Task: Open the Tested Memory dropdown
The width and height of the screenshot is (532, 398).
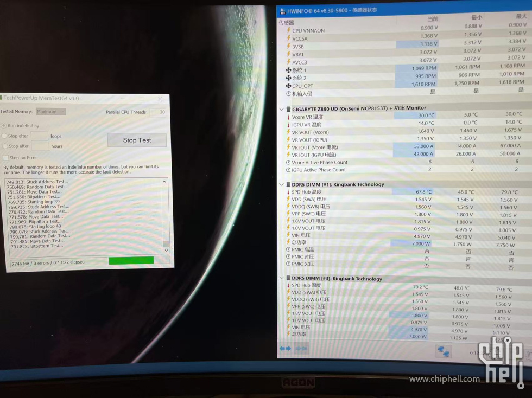Action: (50, 112)
